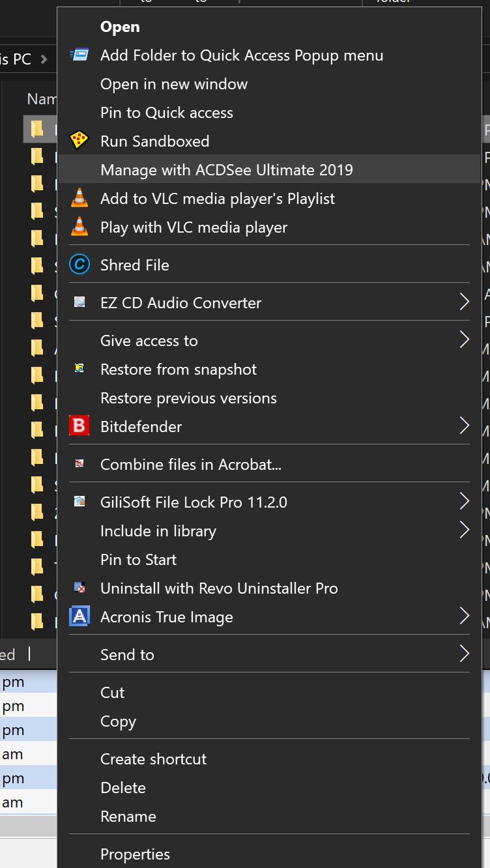Click Rename at the menu bottom

click(128, 816)
